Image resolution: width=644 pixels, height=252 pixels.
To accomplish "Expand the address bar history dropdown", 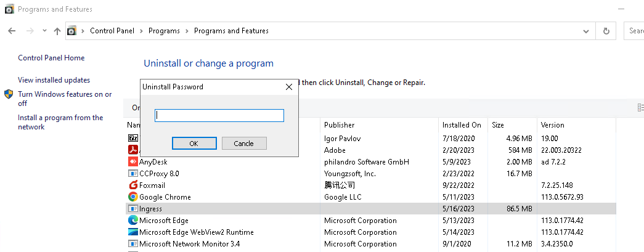I will tap(585, 31).
